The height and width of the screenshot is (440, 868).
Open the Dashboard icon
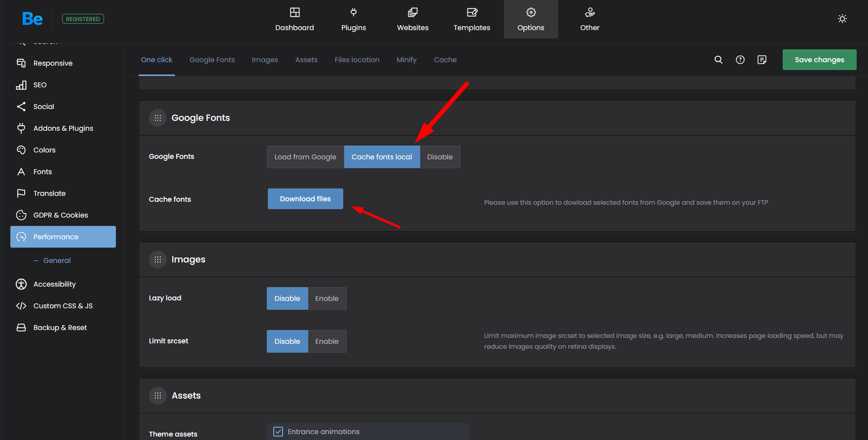click(x=294, y=12)
